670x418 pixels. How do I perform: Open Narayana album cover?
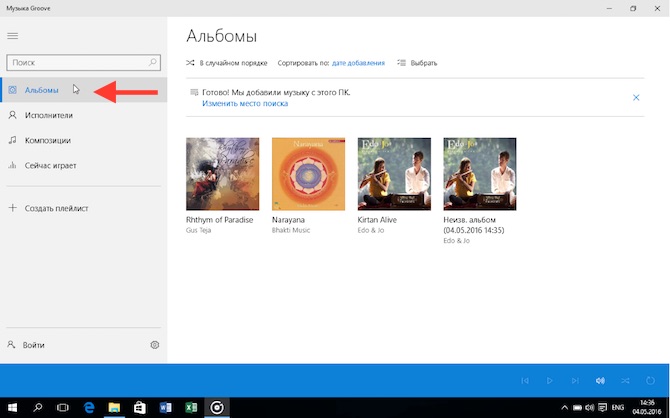point(309,174)
